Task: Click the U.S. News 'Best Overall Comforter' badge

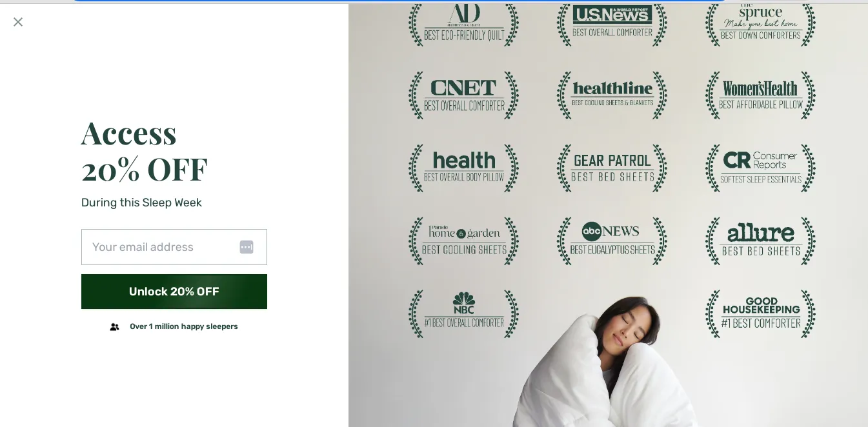Action: click(612, 24)
